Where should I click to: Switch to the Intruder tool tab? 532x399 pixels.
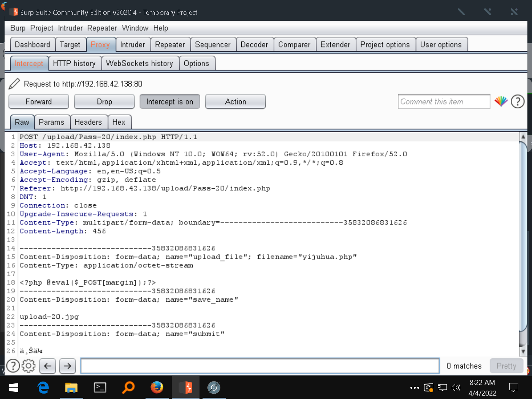click(x=133, y=45)
